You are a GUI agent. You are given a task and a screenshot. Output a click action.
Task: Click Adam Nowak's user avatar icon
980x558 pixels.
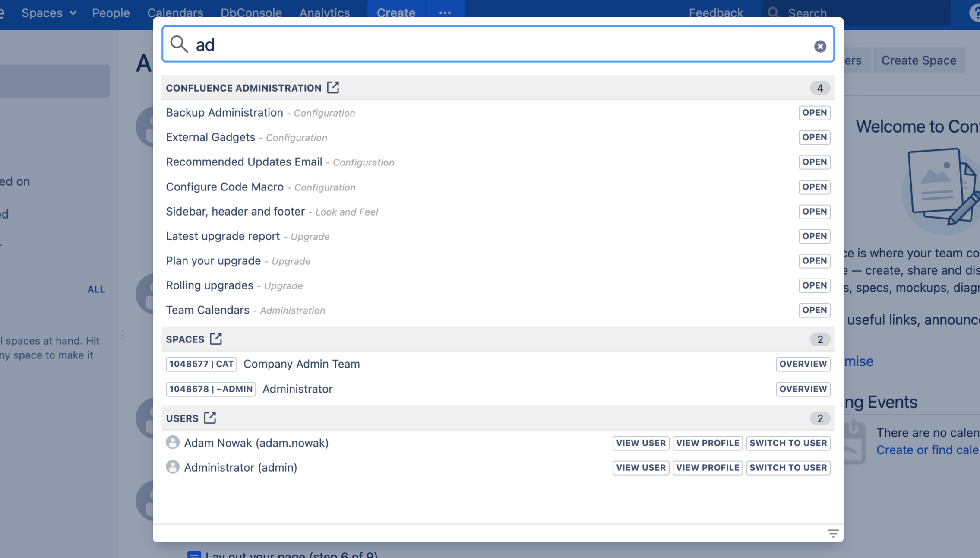click(x=173, y=442)
